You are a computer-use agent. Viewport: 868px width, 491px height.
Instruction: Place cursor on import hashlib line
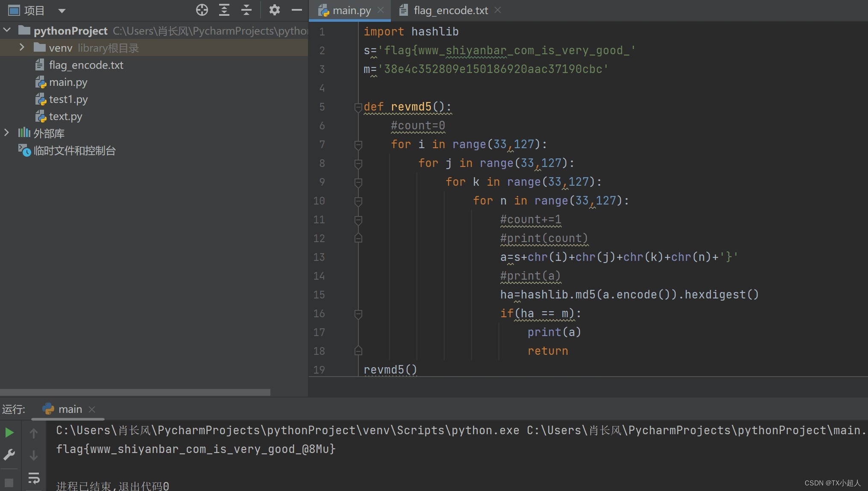pyautogui.click(x=411, y=32)
